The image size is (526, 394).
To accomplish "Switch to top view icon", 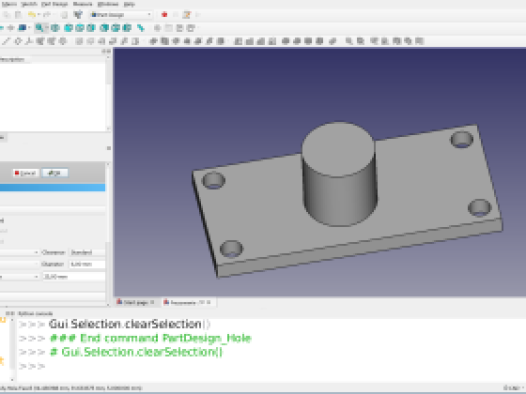I will tap(80, 28).
